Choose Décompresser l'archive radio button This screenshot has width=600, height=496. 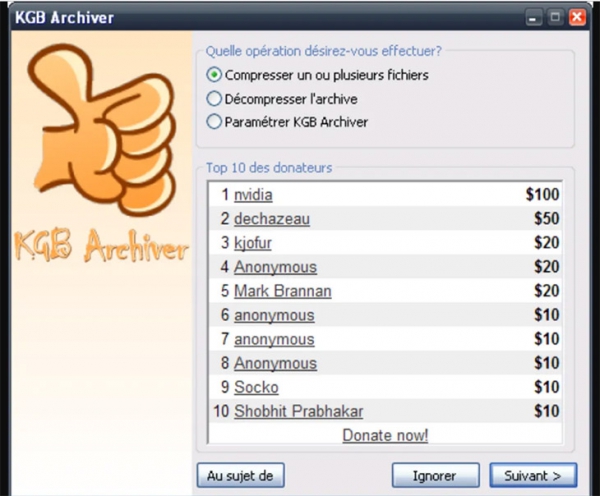click(214, 99)
